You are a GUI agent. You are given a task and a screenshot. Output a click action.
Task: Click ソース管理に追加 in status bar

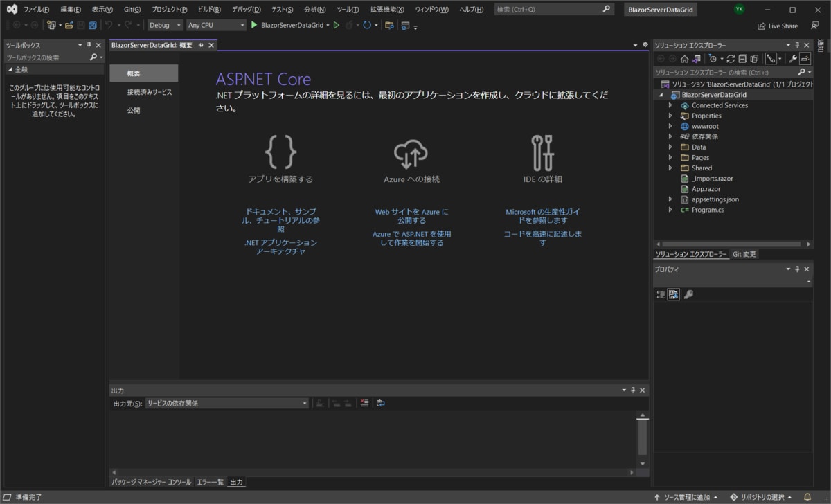[x=685, y=497]
